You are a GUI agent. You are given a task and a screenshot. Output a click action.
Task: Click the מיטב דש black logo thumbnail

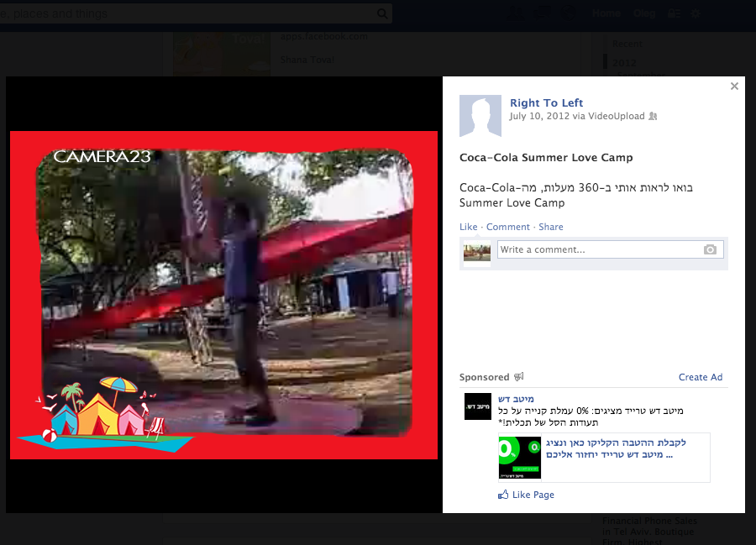click(x=478, y=406)
